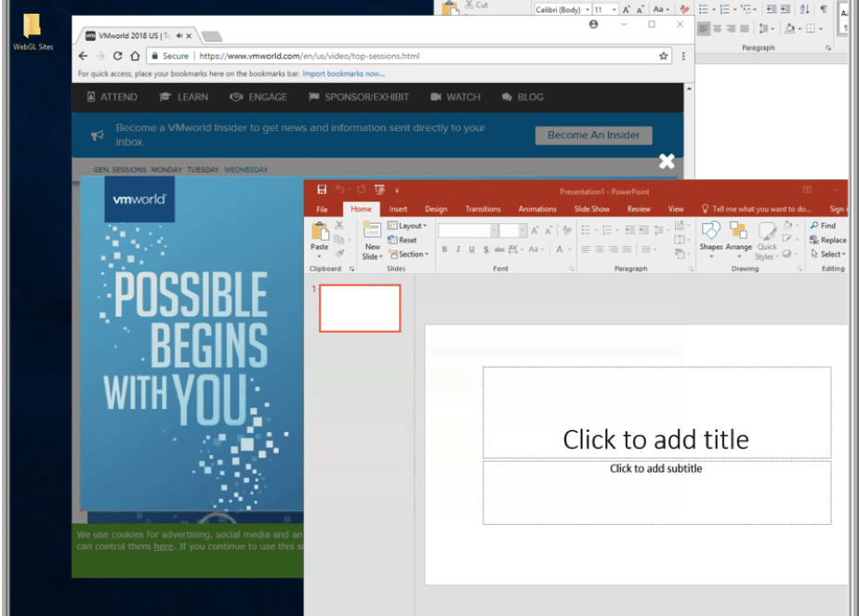The image size is (859, 616).
Task: Open the WebGL Sites desktop folder
Action: 33,32
